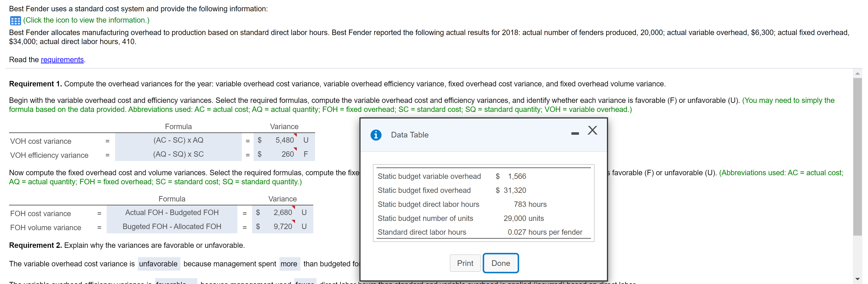Close the Data Table dialog with X
868x284 pixels.
coord(592,130)
